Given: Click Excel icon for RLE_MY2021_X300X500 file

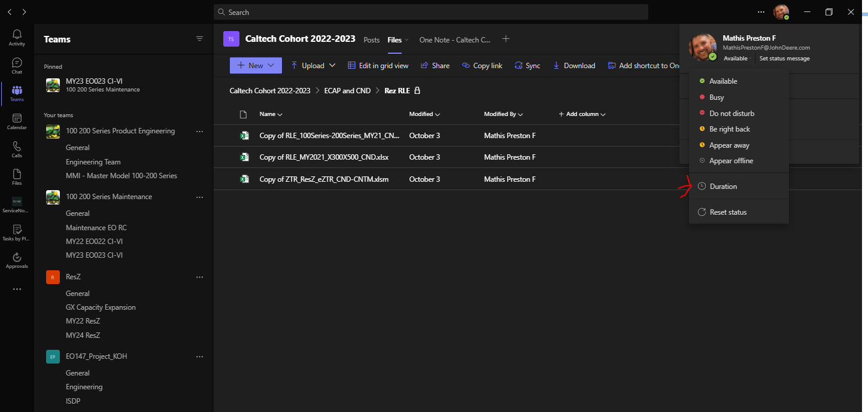Looking at the screenshot, I should [x=244, y=157].
